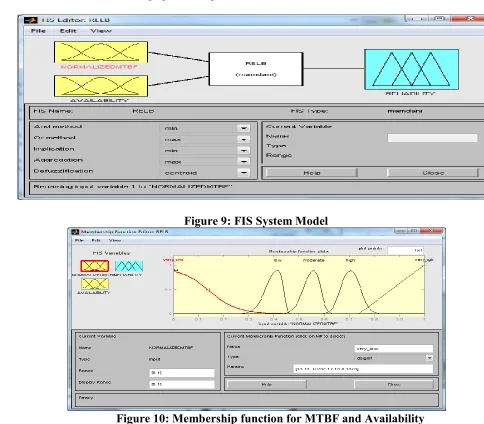The width and height of the screenshot is (484, 424).
Task: Select the AVAILABILITY input block in FIS Editor
Action: (101, 86)
